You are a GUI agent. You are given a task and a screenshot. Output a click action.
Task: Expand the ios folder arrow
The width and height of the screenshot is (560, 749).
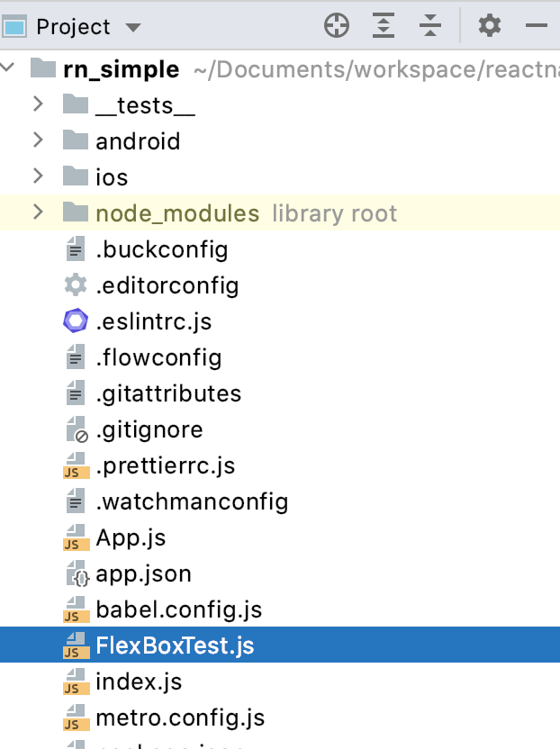38,176
